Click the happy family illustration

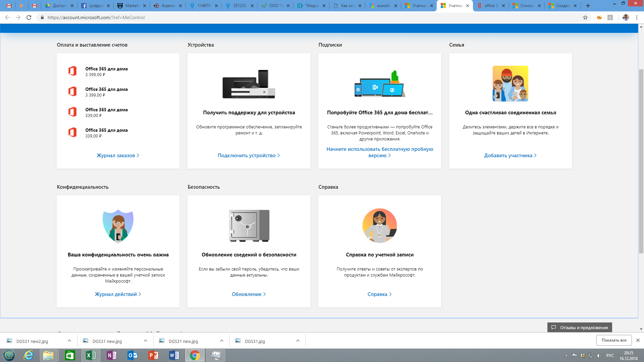coord(511,83)
